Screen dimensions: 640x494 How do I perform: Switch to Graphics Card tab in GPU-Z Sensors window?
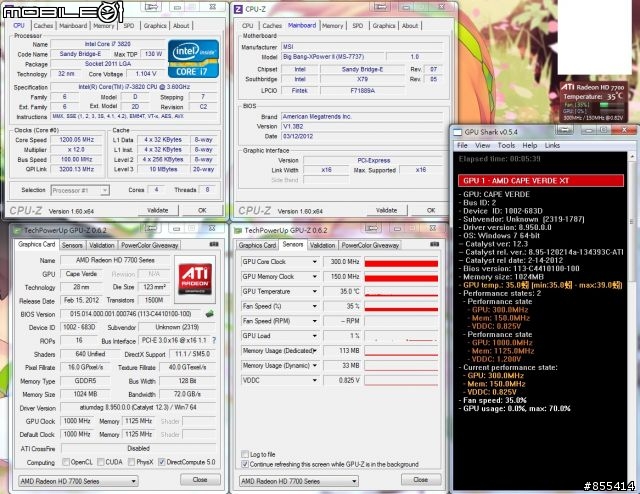[x=258, y=245]
